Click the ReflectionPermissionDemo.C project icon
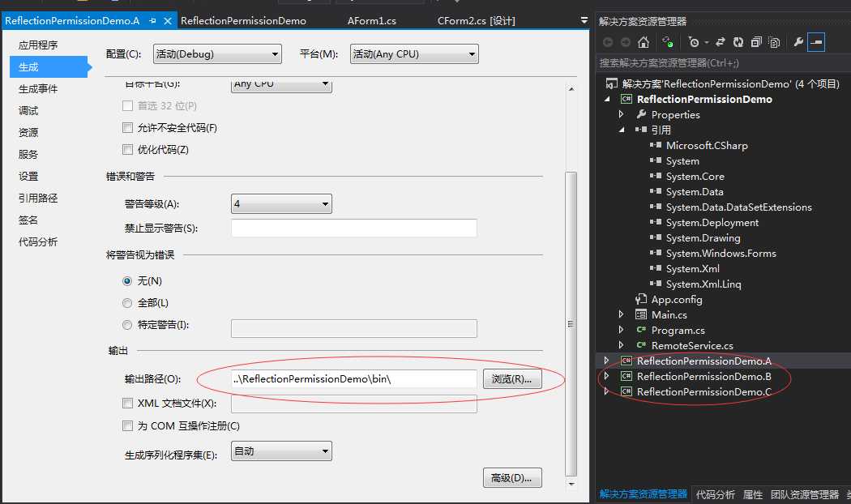 pos(626,391)
